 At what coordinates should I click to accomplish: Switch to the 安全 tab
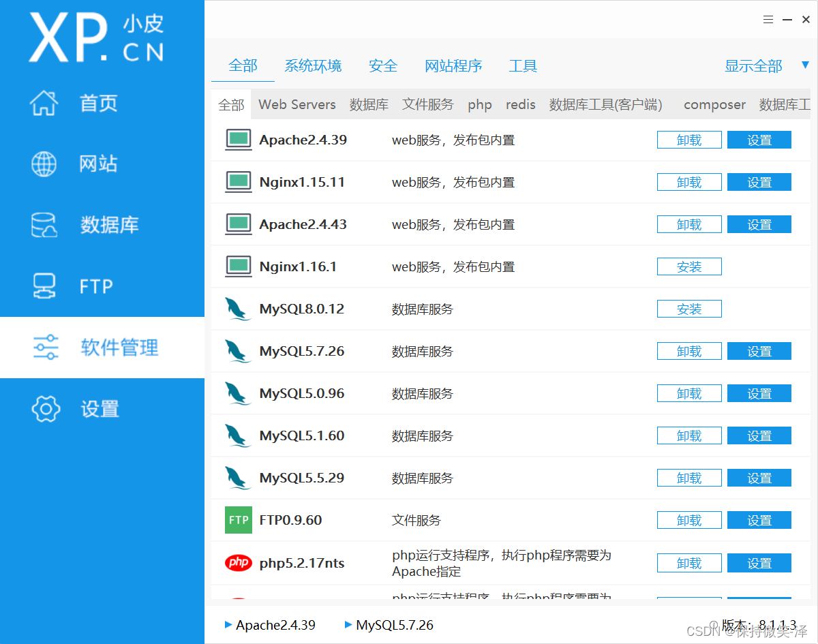click(x=383, y=66)
